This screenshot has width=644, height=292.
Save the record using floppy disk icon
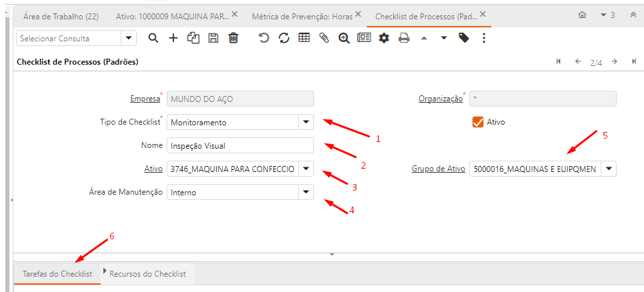point(213,38)
